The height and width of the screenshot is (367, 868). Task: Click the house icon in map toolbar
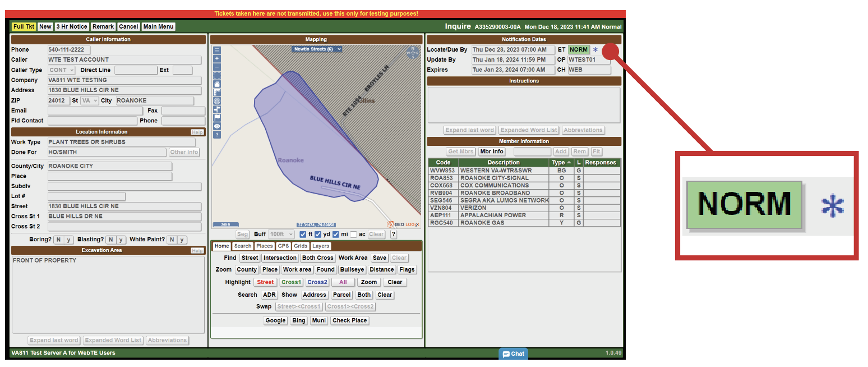pos(217,84)
